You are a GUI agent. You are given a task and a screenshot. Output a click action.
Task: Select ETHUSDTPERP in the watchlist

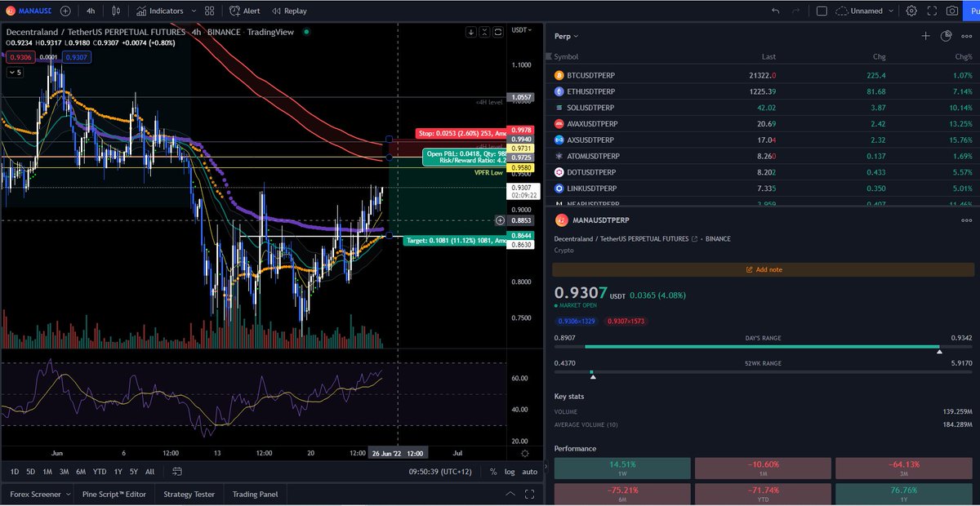[764, 91]
